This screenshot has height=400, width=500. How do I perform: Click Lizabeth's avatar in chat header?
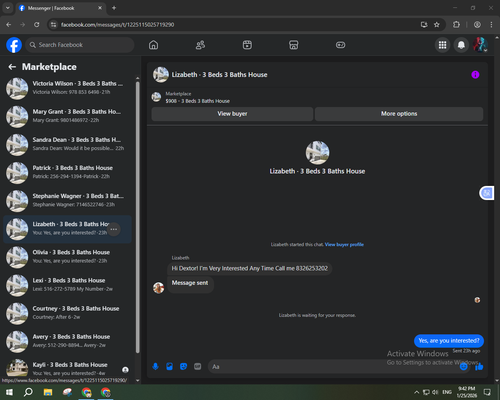click(x=161, y=75)
